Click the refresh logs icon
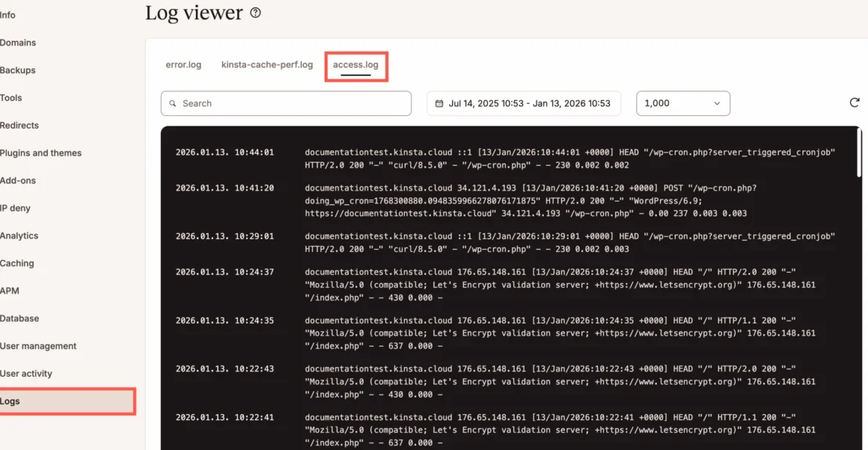This screenshot has height=450, width=868. click(855, 103)
